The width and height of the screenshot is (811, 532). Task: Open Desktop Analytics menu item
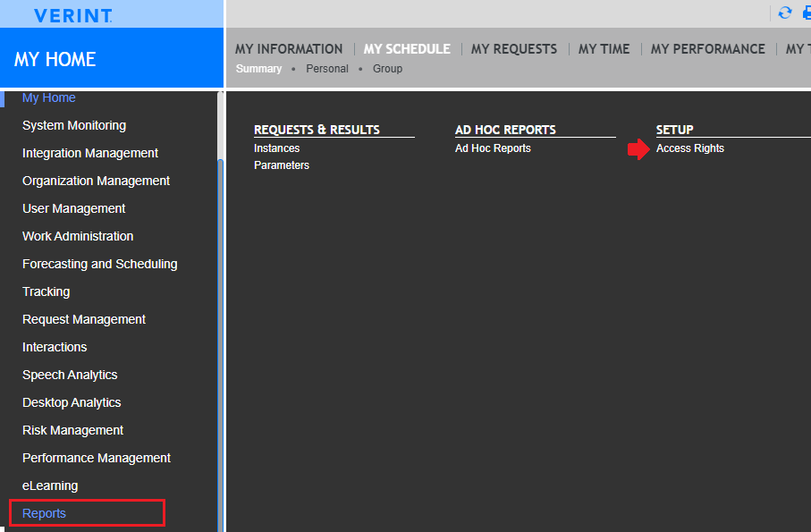[72, 402]
